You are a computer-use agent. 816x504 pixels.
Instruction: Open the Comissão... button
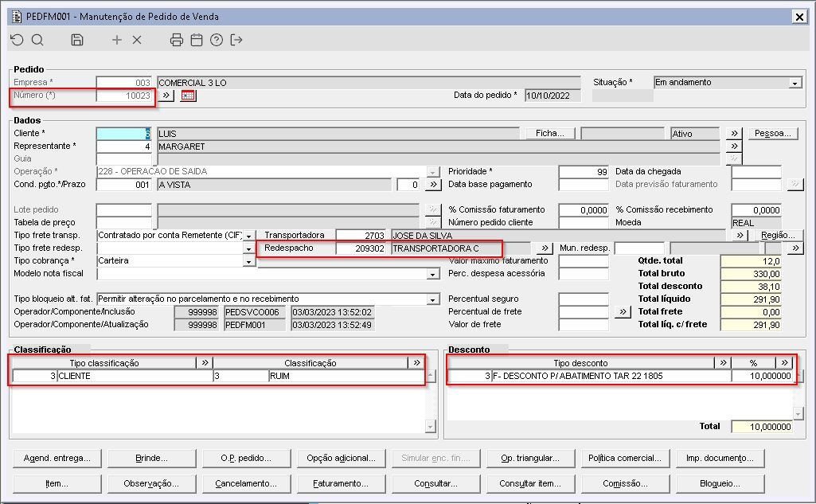[625, 483]
